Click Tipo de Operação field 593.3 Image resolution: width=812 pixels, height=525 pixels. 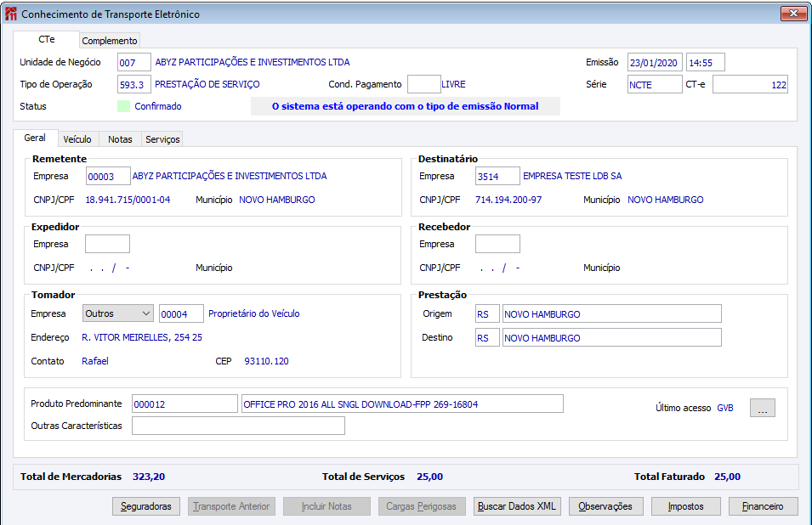point(134,84)
